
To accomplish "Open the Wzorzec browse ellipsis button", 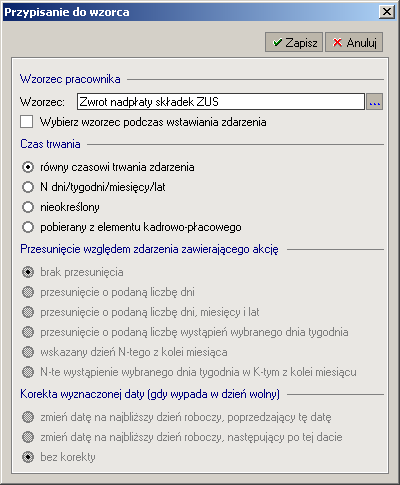I will pos(375,102).
